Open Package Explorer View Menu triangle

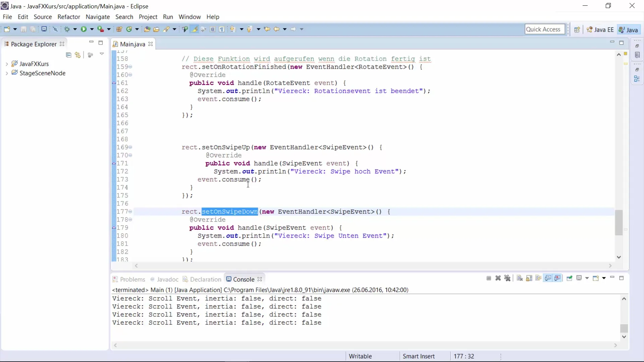pos(102,54)
